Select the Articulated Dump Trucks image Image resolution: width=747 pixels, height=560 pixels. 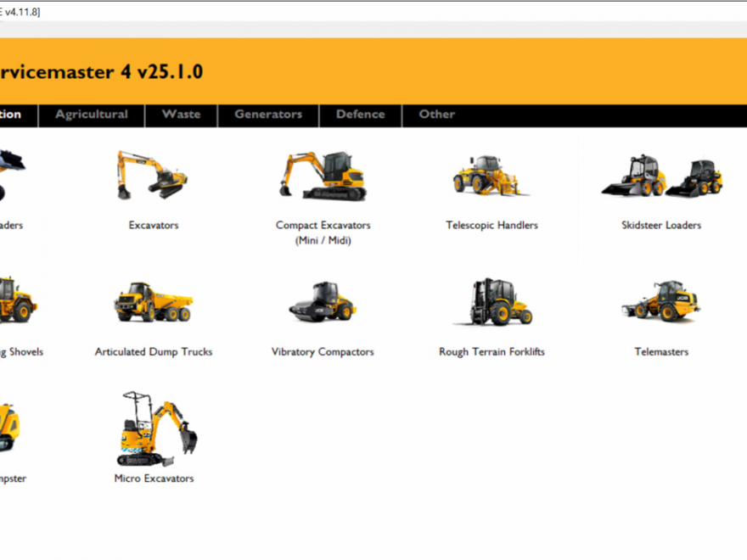(x=154, y=302)
